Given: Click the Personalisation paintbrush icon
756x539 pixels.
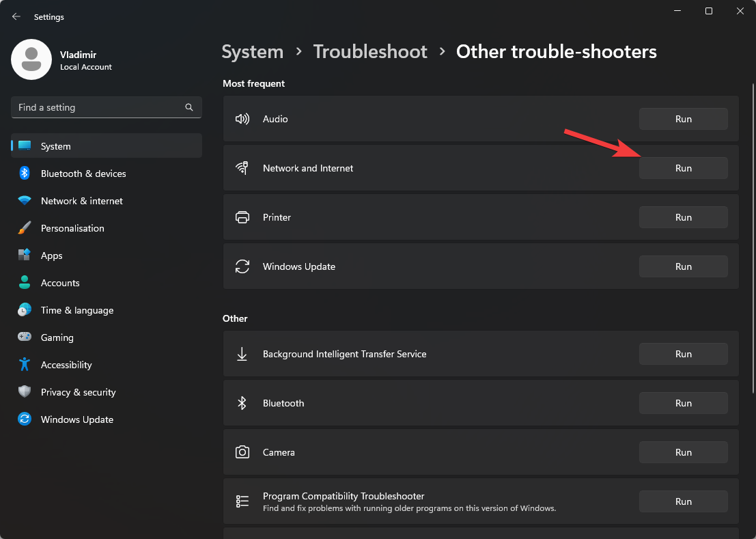Looking at the screenshot, I should point(25,228).
